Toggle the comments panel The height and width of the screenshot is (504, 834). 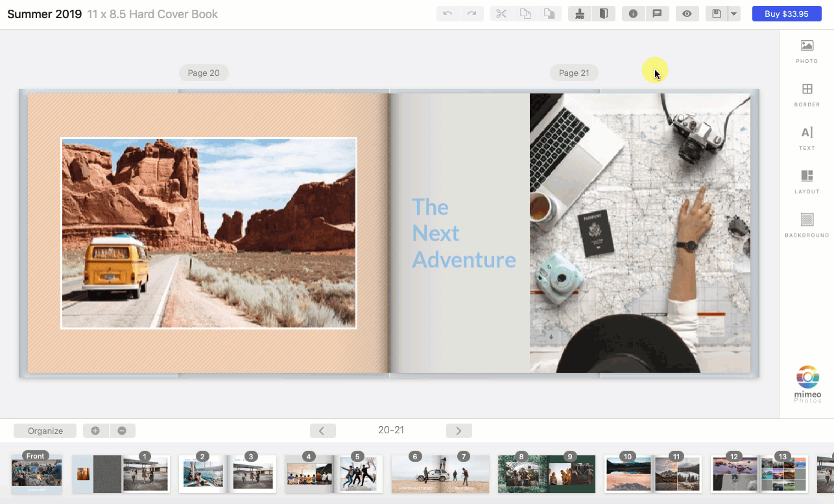tap(658, 13)
